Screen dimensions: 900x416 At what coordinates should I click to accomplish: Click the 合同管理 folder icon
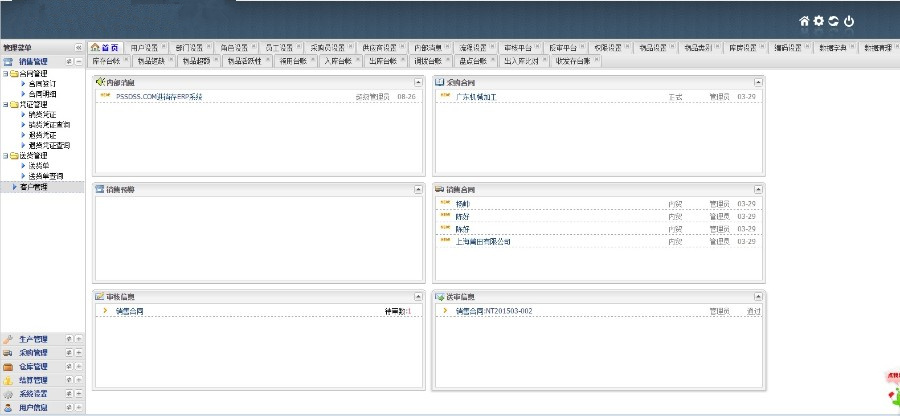tap(14, 73)
